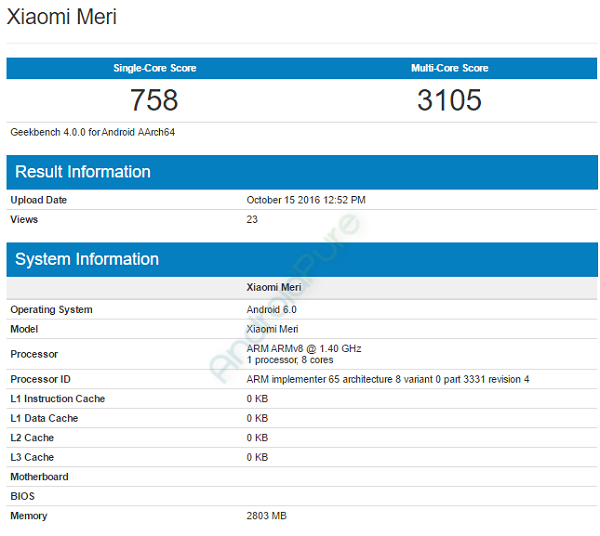The height and width of the screenshot is (536, 600).
Task: Click the single-core score 758
Action: pos(154,100)
